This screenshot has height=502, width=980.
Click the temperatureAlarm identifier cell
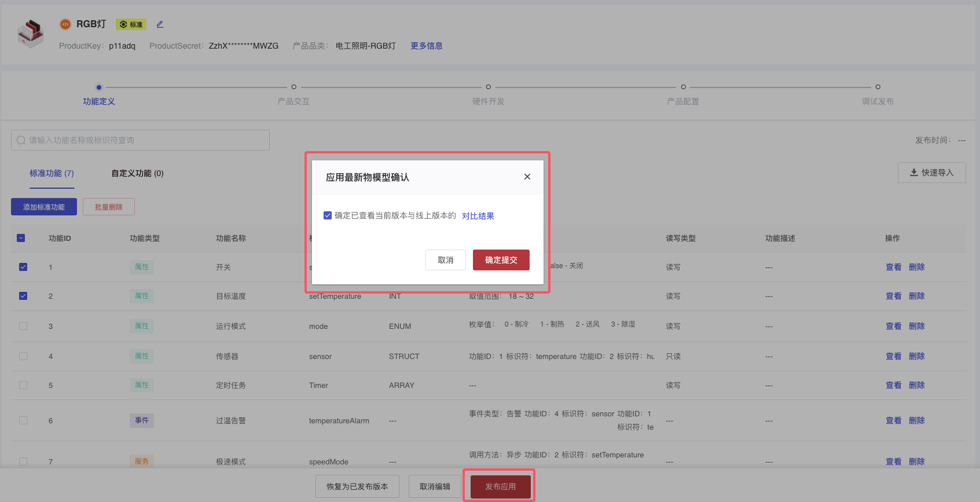point(339,421)
